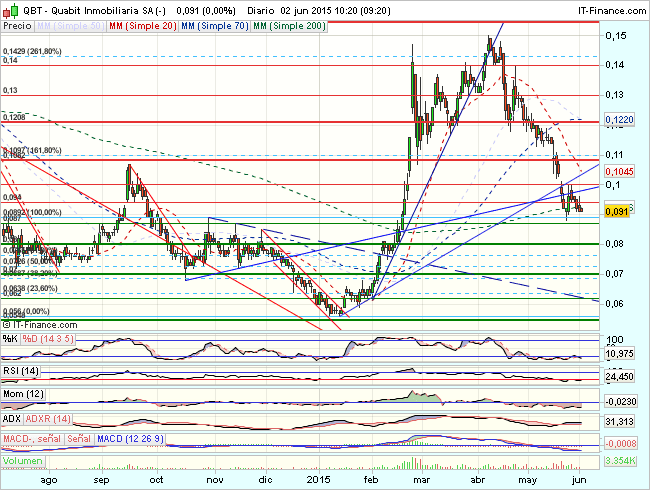
Task: Click the 'may' month marker on time axis
Action: [x=528, y=480]
